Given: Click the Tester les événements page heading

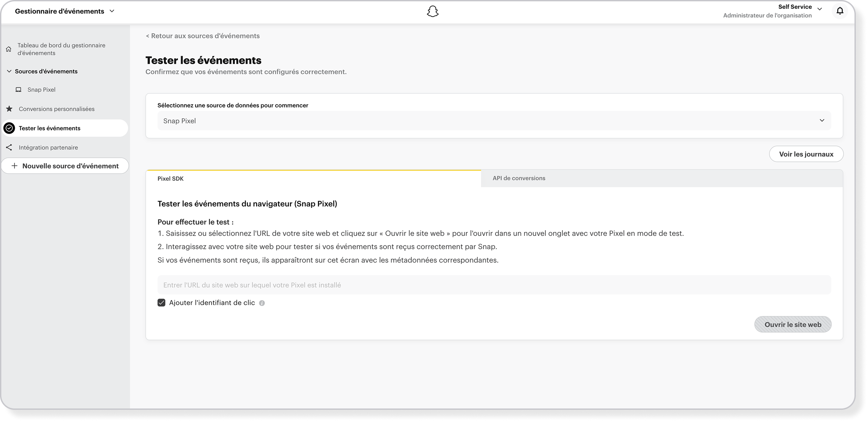Looking at the screenshot, I should pos(203,60).
